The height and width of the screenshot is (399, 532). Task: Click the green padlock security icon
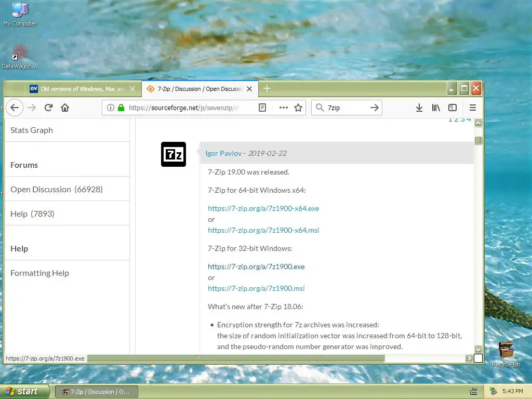click(x=121, y=108)
